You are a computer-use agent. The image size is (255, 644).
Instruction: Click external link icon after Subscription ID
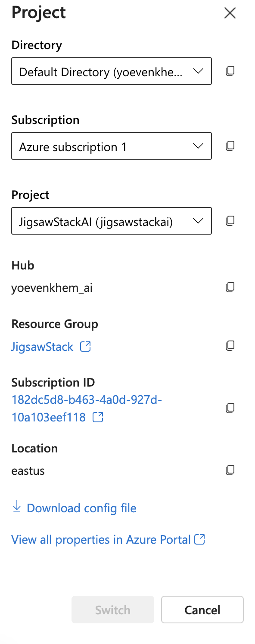click(98, 417)
